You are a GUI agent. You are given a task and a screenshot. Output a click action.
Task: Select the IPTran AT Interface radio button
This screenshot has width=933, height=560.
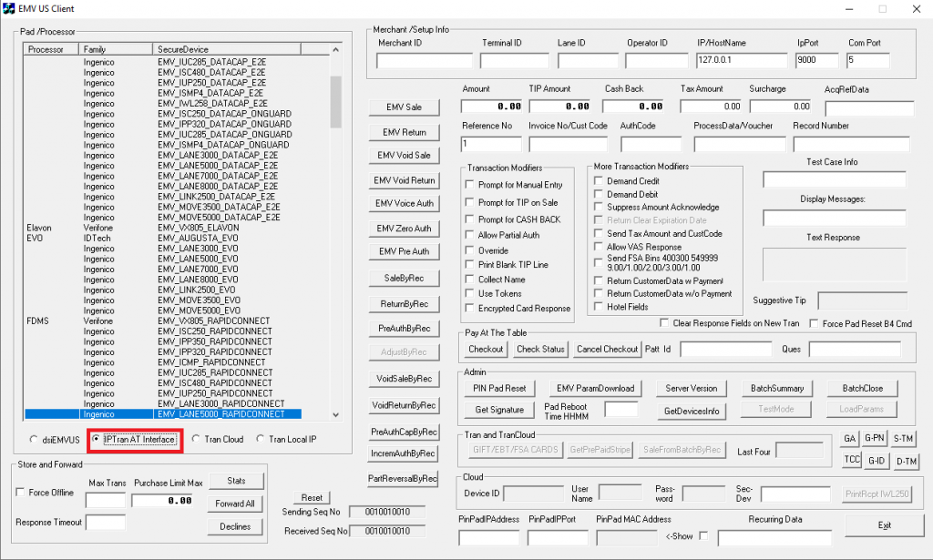pyautogui.click(x=96, y=440)
